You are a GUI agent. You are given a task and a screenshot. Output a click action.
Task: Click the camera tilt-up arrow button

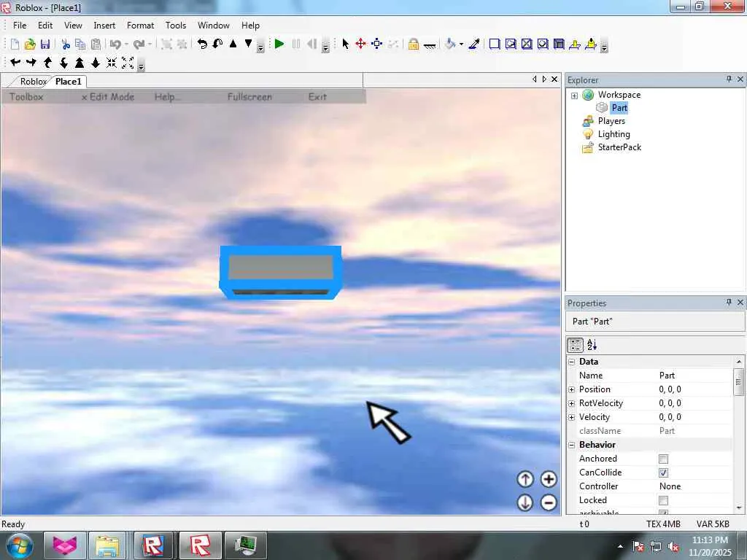point(525,480)
